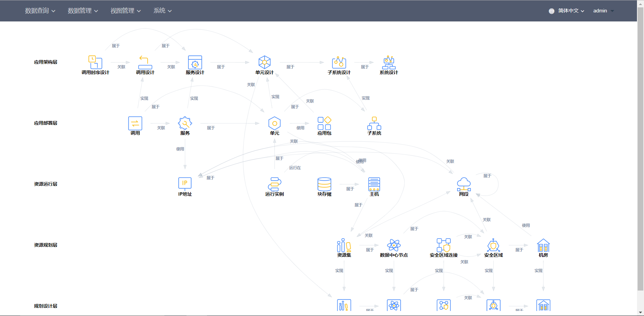Click the 安全区域连接 node icon
Viewport: 644px width, 316px height.
point(444,245)
